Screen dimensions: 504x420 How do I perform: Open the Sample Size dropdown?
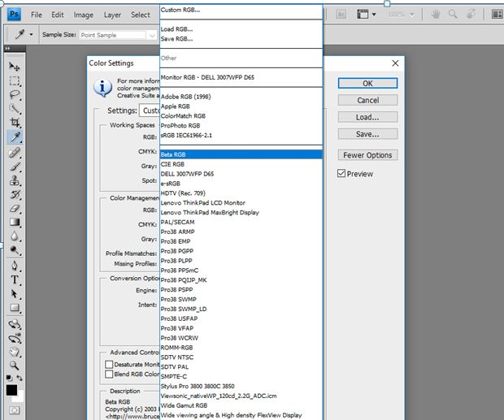pyautogui.click(x=118, y=35)
